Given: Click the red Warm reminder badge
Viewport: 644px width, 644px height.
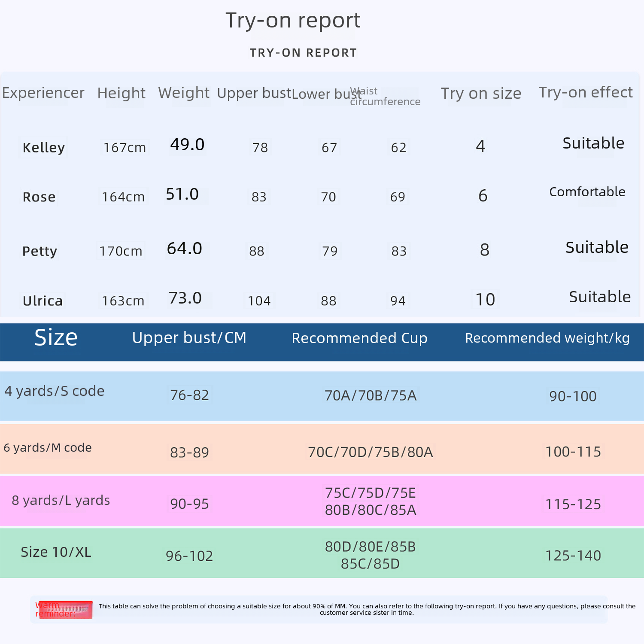Looking at the screenshot, I should [64, 609].
